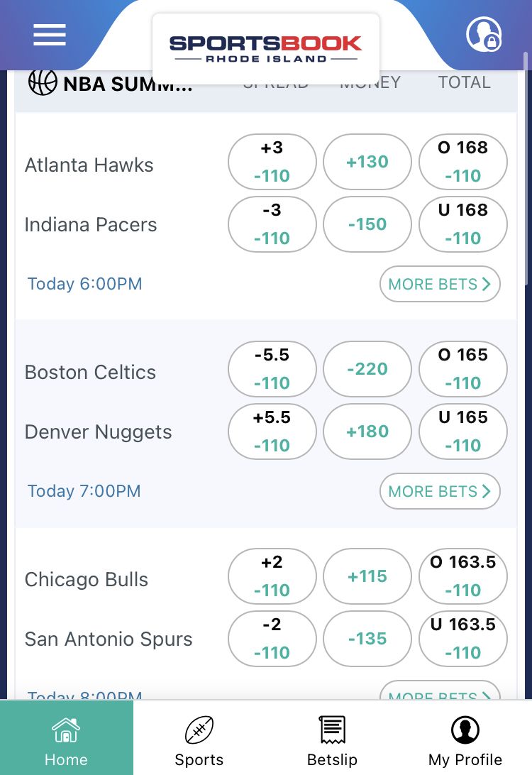Expand More Bets for Hawks vs Pacers
The image size is (532, 775).
point(440,284)
